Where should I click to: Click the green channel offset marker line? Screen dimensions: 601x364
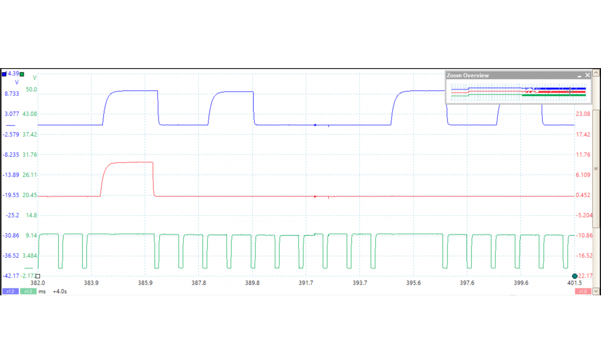coord(28,268)
